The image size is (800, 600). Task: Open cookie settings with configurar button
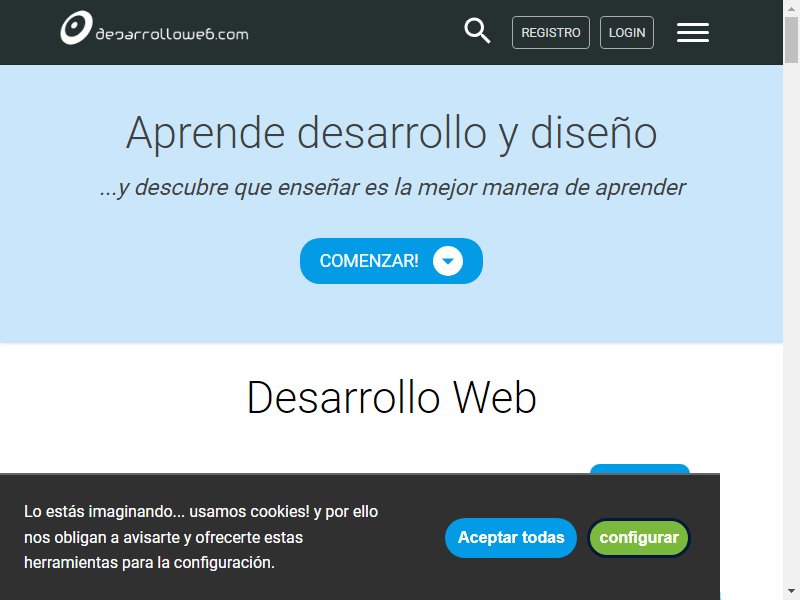pyautogui.click(x=639, y=538)
